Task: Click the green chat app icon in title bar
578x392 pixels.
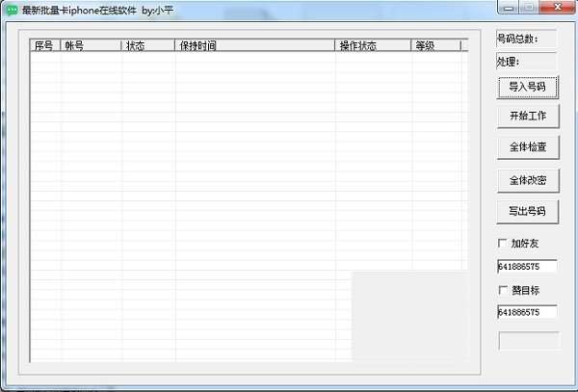Action: coord(13,11)
